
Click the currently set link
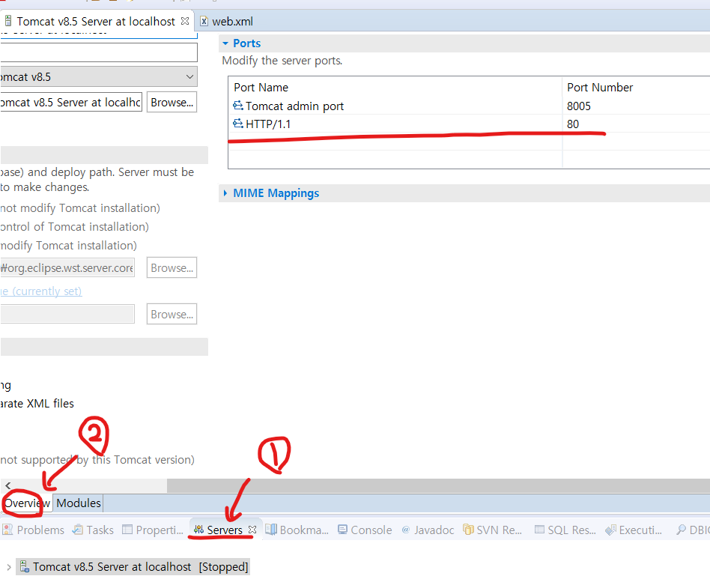pyautogui.click(x=41, y=291)
